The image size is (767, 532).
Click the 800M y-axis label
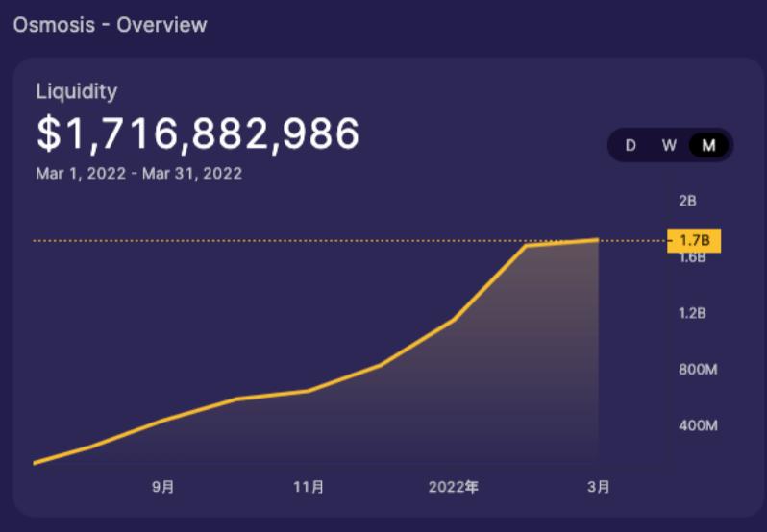tap(699, 369)
